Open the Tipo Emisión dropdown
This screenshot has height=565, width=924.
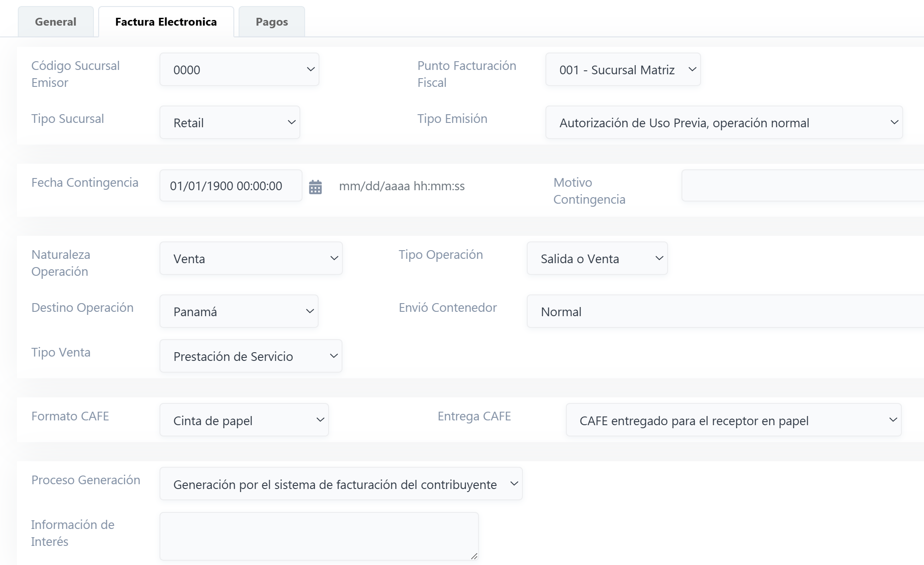pos(724,122)
